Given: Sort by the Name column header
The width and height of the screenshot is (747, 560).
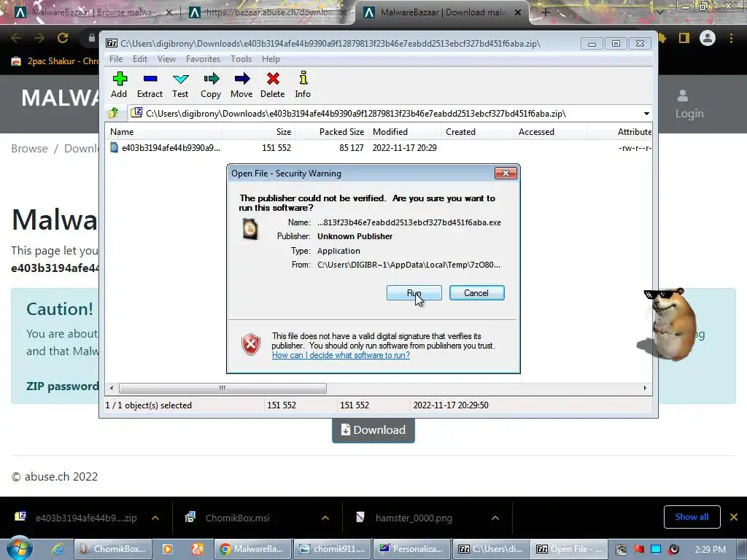Looking at the screenshot, I should pos(163,132).
